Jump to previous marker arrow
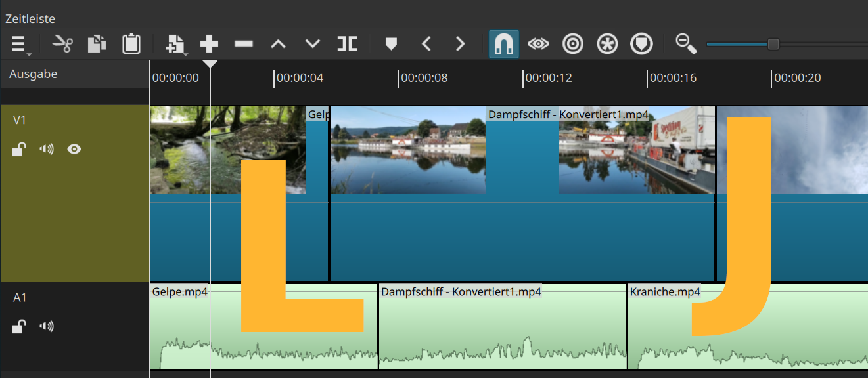 pyautogui.click(x=426, y=44)
